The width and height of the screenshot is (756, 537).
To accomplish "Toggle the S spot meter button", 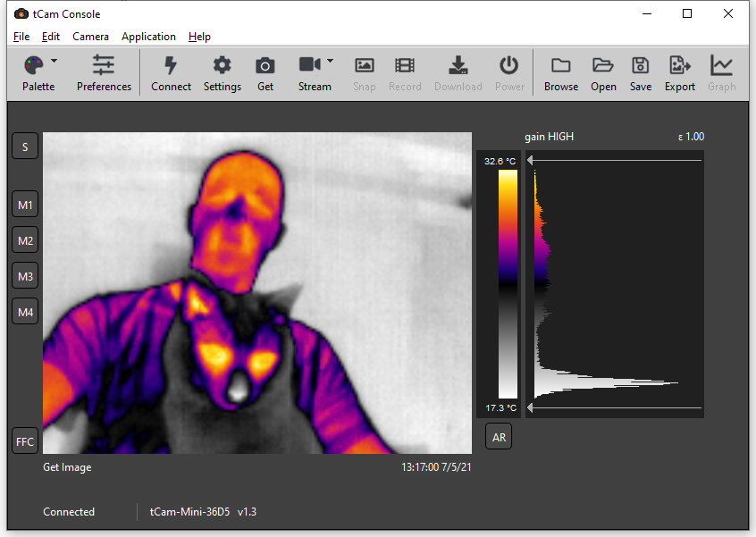I will [x=25, y=147].
